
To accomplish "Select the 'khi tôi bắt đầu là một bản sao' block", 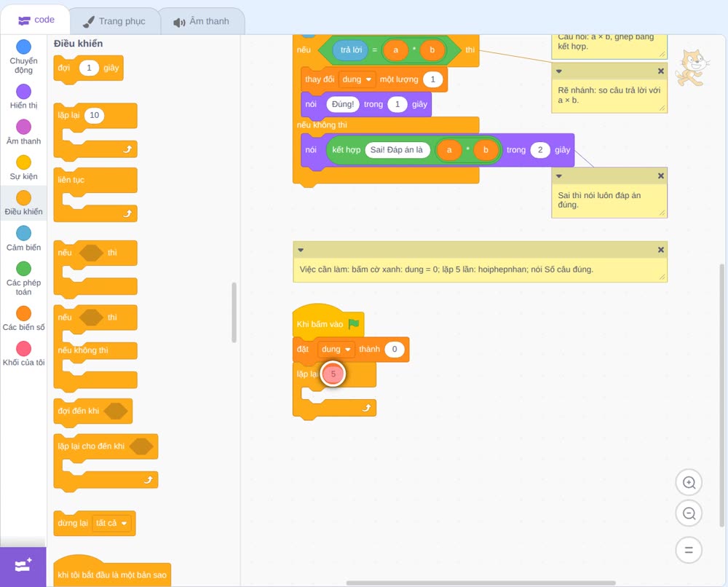I will (x=112, y=571).
